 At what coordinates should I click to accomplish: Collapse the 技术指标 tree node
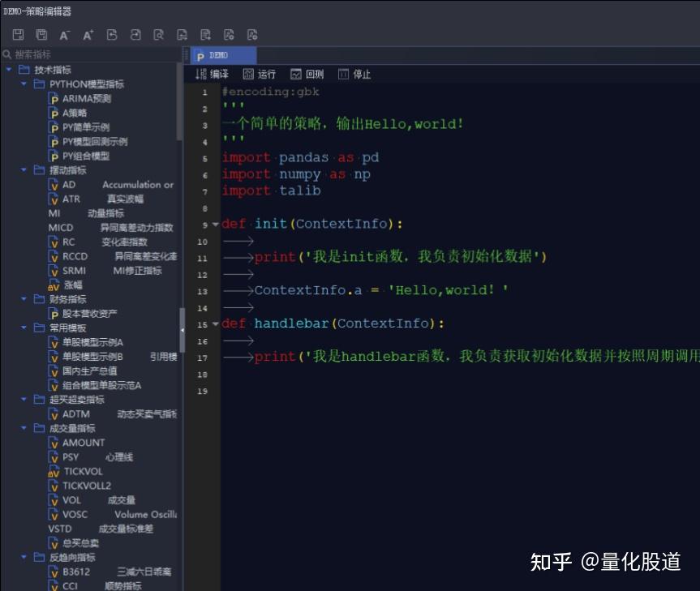[8, 69]
